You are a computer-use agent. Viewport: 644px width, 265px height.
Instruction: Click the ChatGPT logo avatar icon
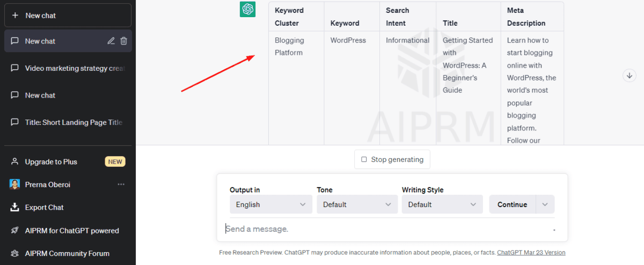tap(247, 9)
